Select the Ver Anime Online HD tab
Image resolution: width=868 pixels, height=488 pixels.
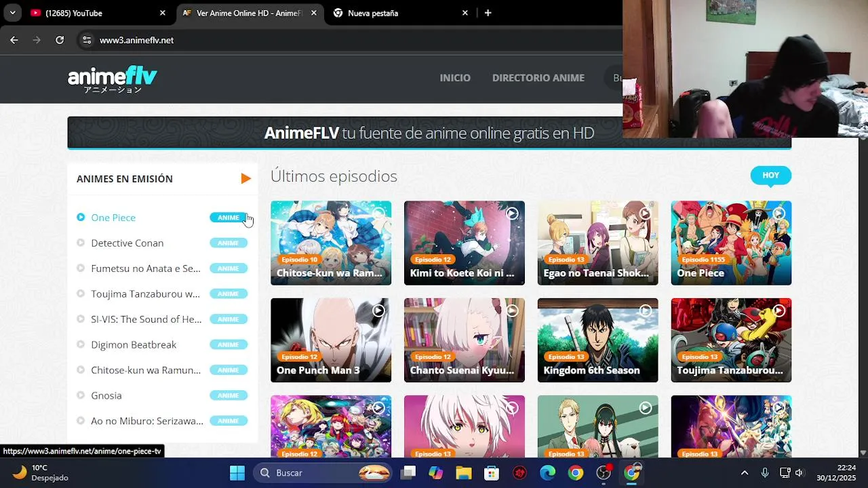click(250, 13)
